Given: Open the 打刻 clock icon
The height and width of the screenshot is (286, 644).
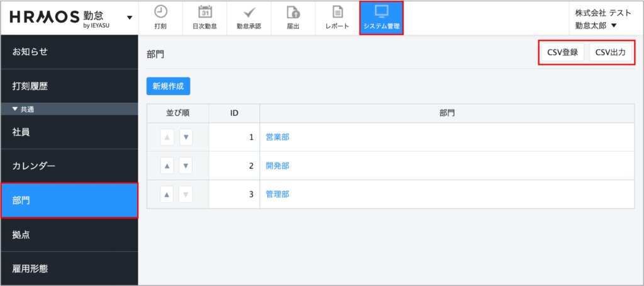Looking at the screenshot, I should click(x=160, y=12).
